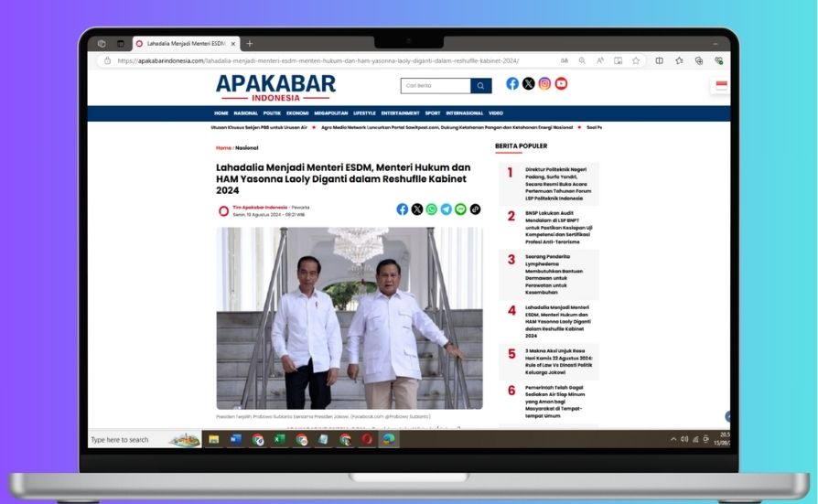Open browser tab actions menu
Viewport: 818px width, 504px height.
[120, 43]
